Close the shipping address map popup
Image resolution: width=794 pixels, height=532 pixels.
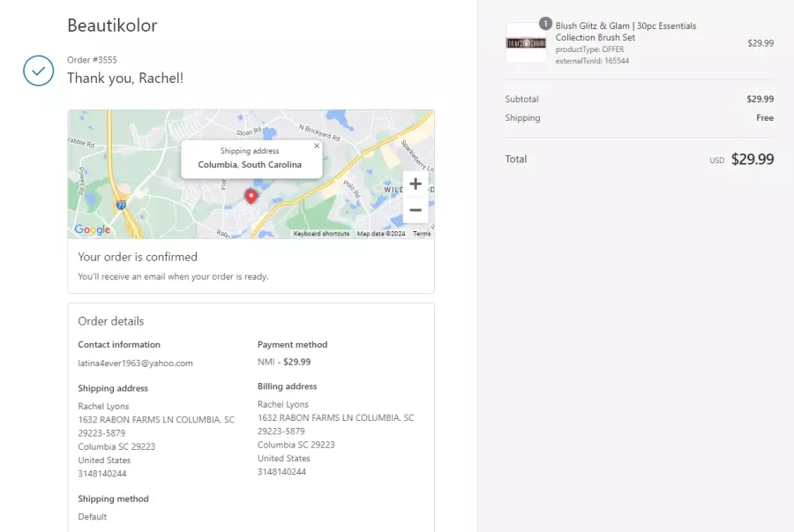(x=317, y=146)
